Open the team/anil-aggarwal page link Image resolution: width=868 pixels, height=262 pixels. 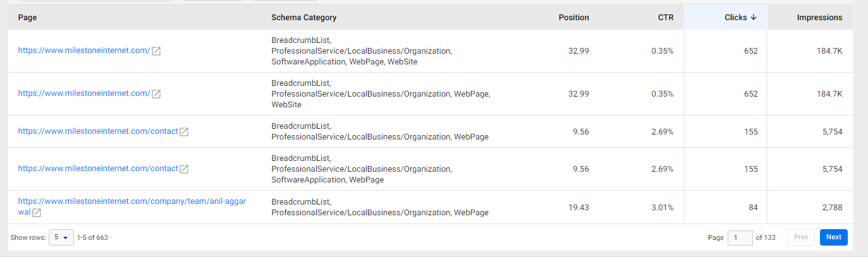pyautogui.click(x=131, y=207)
